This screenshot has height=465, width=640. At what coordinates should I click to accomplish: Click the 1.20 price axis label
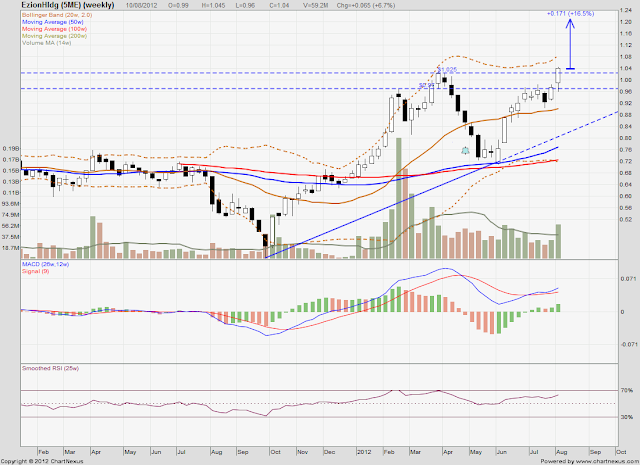(626, 22)
